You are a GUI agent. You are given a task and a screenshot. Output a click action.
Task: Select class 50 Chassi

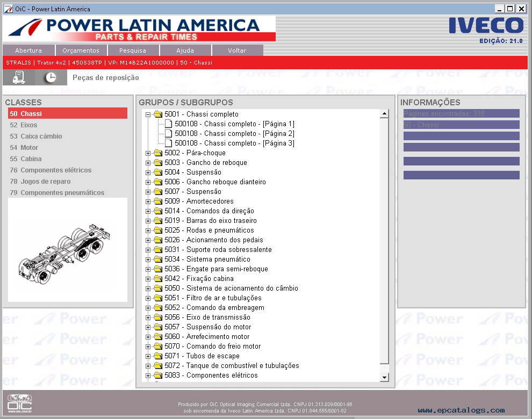(x=68, y=113)
